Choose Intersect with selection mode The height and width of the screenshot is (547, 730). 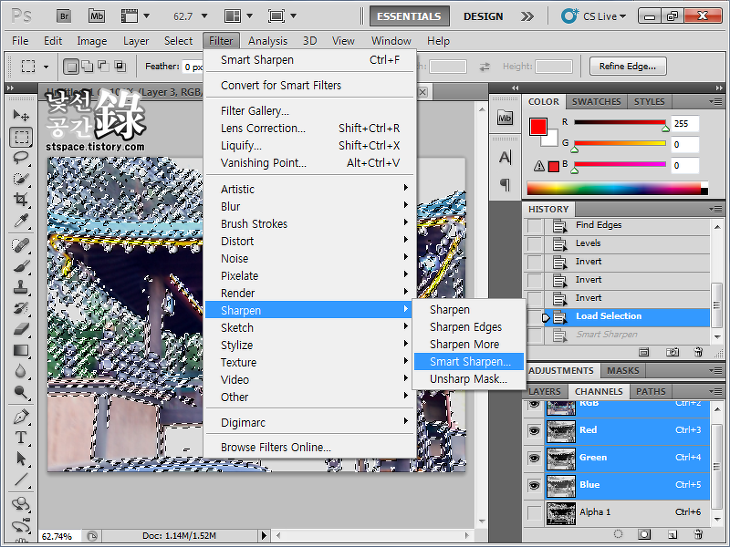[x=120, y=67]
